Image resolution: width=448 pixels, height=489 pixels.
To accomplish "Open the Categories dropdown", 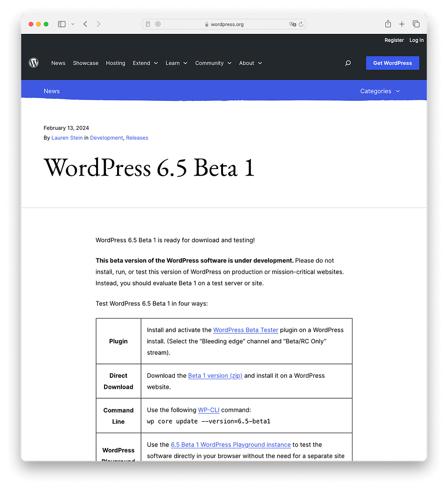I will point(380,91).
